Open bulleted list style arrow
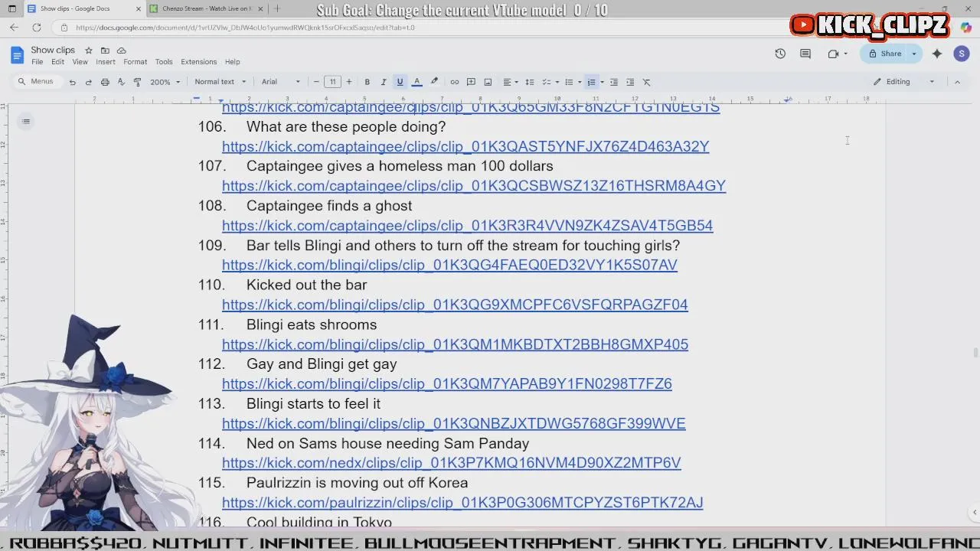 [579, 82]
